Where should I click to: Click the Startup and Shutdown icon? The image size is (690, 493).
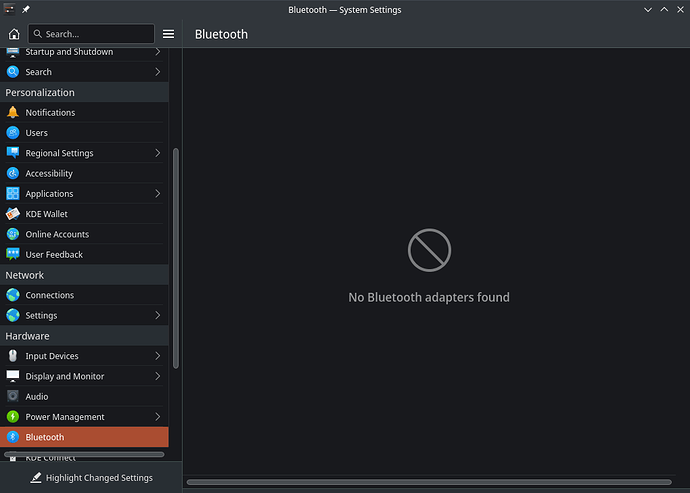13,52
